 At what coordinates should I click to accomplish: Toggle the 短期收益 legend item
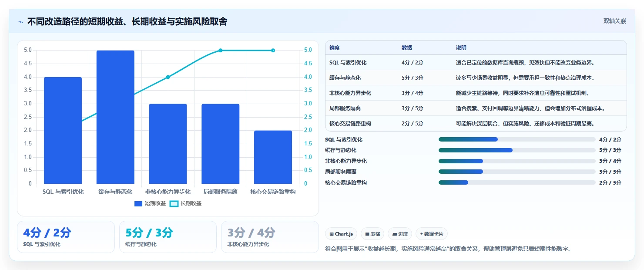pyautogui.click(x=150, y=203)
